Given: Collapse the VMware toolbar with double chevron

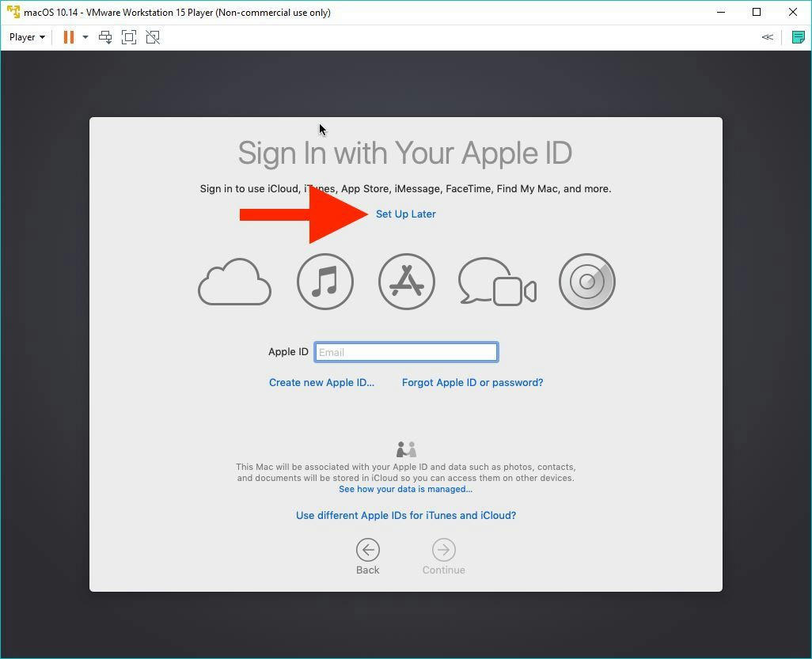Looking at the screenshot, I should (767, 37).
